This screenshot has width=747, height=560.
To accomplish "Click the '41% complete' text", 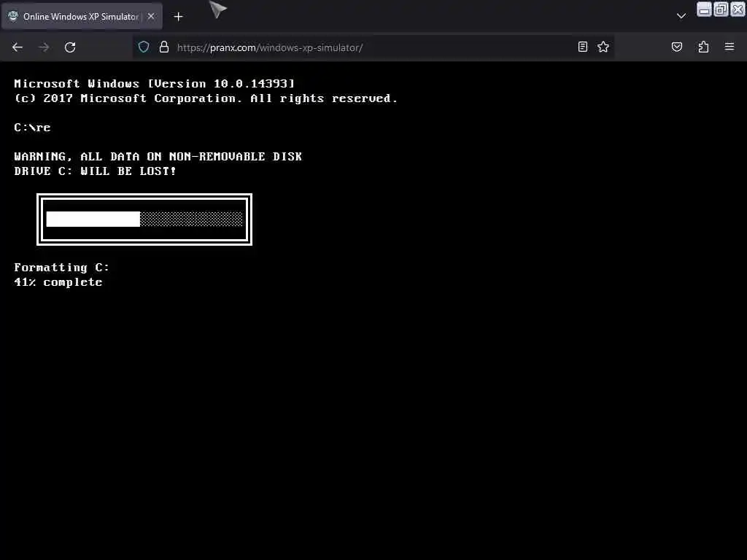I will click(58, 282).
